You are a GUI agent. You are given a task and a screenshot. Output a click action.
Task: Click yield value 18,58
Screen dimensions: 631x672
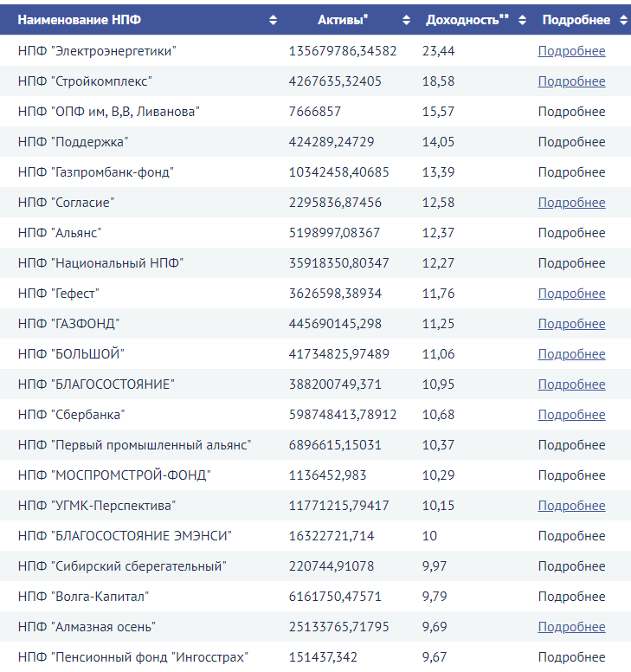pyautogui.click(x=438, y=81)
